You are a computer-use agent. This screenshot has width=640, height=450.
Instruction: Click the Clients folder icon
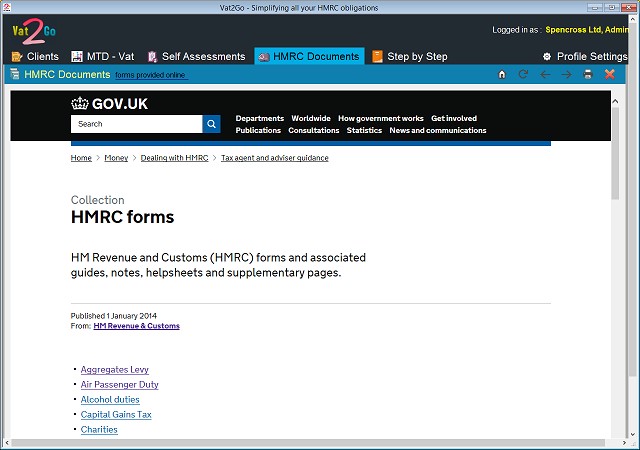pos(17,57)
